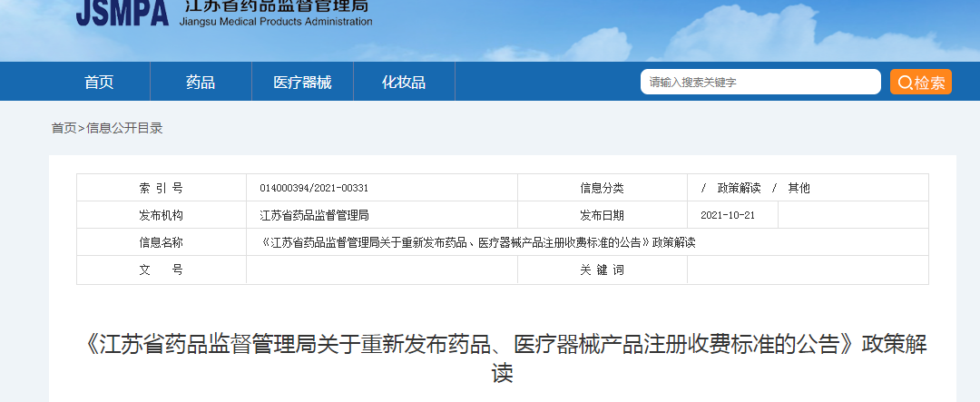Click the 发布日期 label cell
The image size is (980, 402).
pos(602,216)
